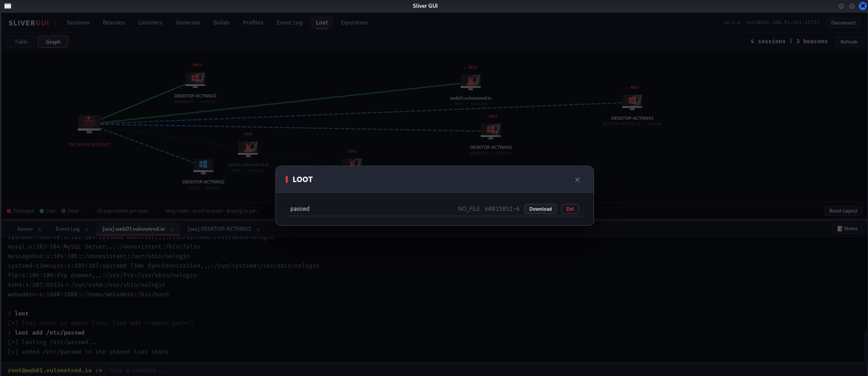The width and height of the screenshot is (868, 376).
Task: Select the privileged web01.vulnnetred.io session node
Action: pyautogui.click(x=471, y=82)
